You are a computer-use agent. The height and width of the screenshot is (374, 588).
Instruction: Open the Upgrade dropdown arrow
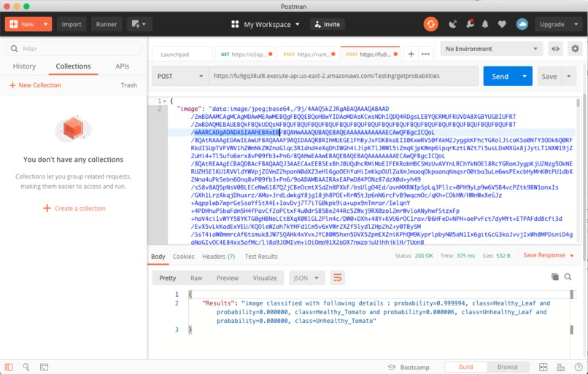click(576, 24)
